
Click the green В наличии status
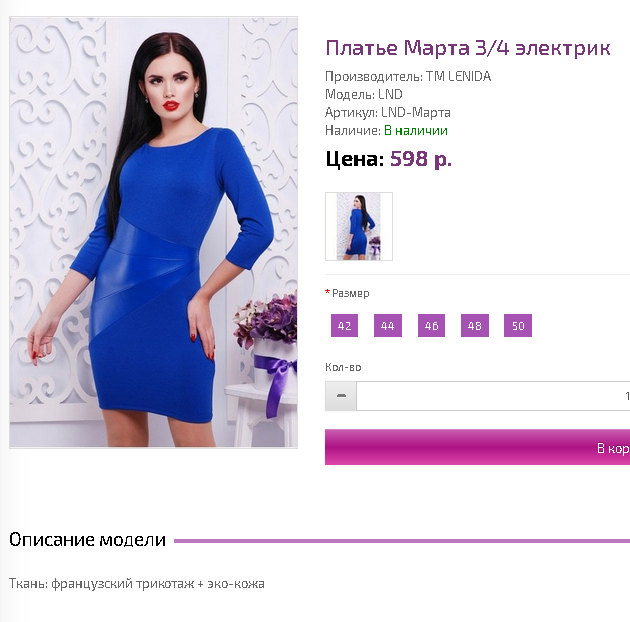point(416,131)
